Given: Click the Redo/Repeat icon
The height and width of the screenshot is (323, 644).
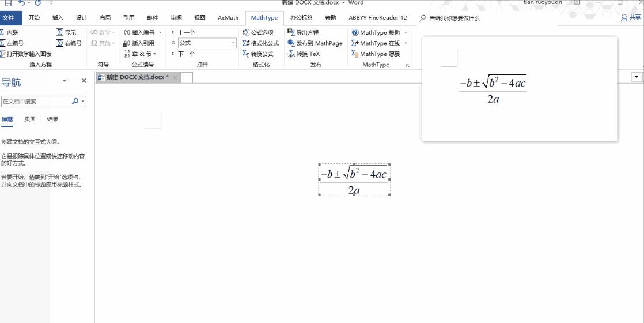Looking at the screenshot, I should (x=38, y=3).
